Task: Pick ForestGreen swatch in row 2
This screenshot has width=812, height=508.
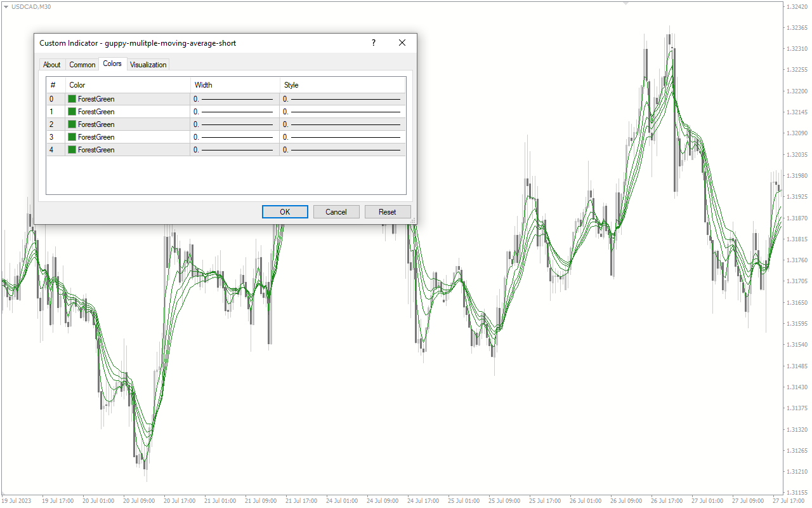Action: (72, 124)
